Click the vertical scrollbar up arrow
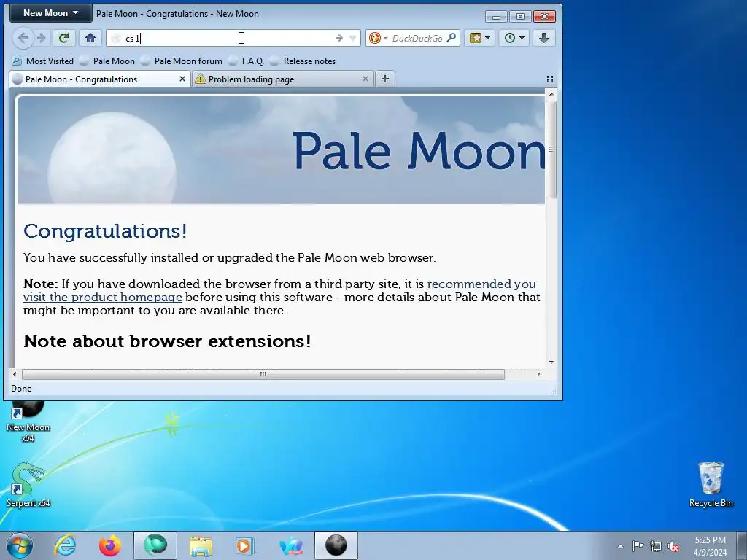 pos(551,94)
